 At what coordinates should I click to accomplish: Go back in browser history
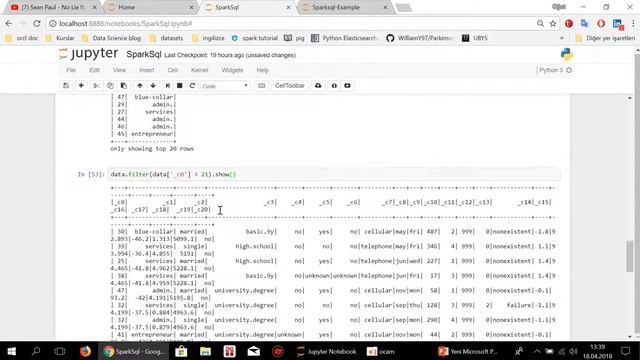coord(9,24)
